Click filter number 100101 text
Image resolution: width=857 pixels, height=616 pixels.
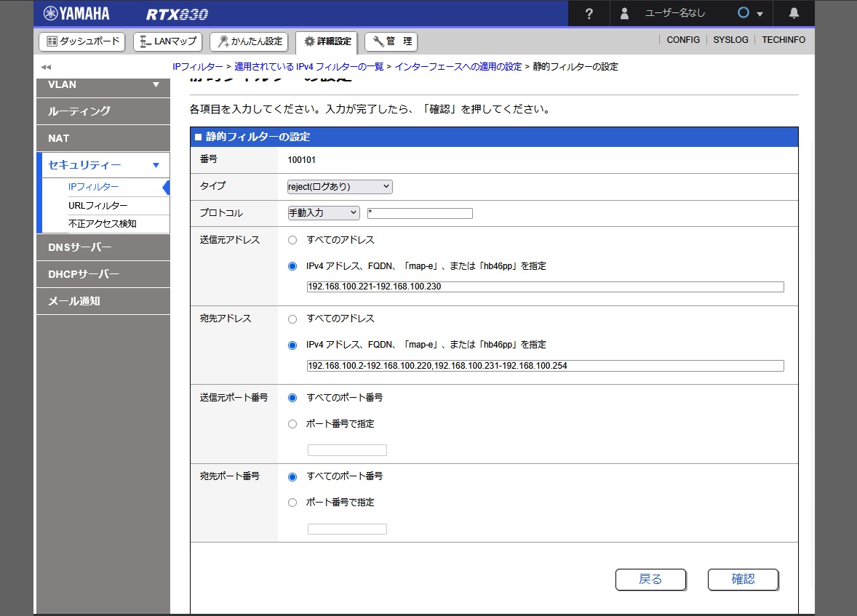point(302,160)
